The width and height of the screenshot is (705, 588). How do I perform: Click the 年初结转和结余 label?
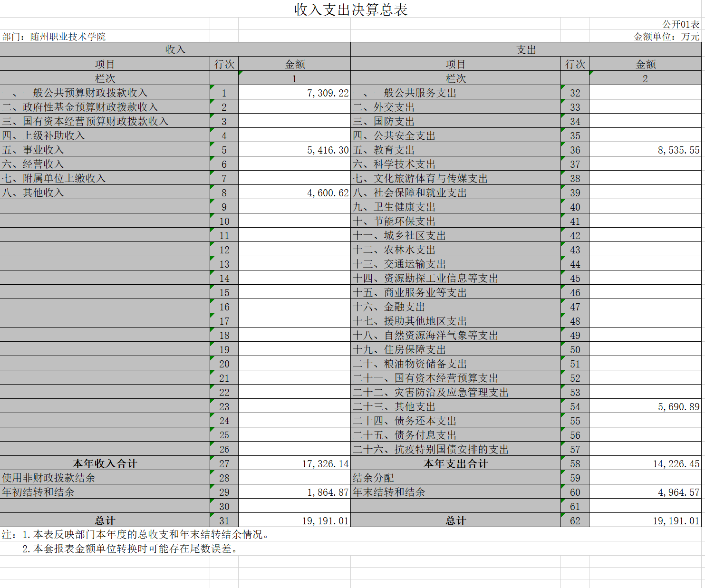pos(105,492)
